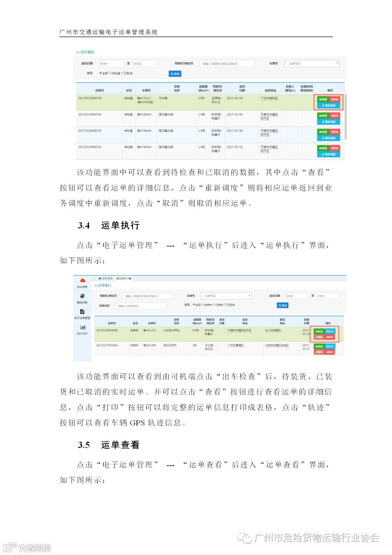This screenshot has width=392, height=555.
Task: Select 已装货 status radio in 运单执行 panel
Action: tap(215, 305)
